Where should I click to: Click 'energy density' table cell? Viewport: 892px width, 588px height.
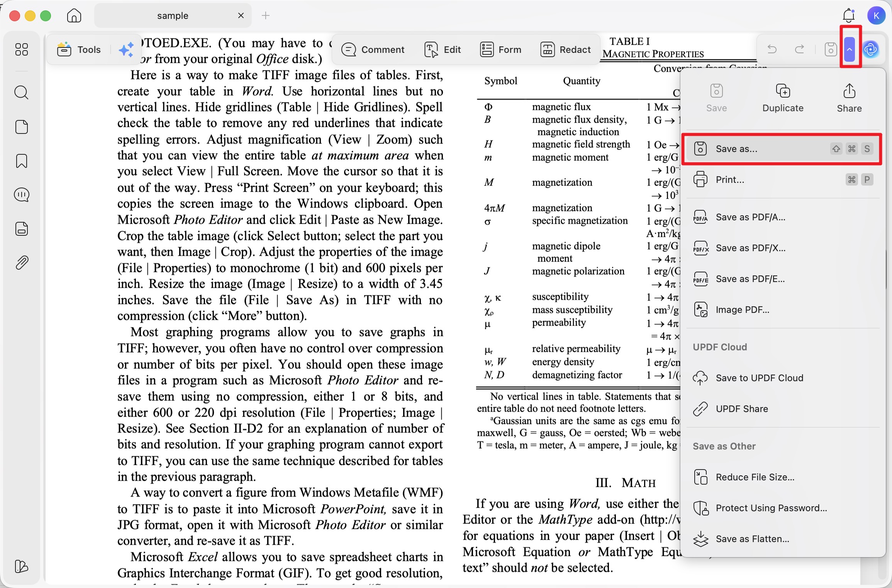click(x=563, y=362)
